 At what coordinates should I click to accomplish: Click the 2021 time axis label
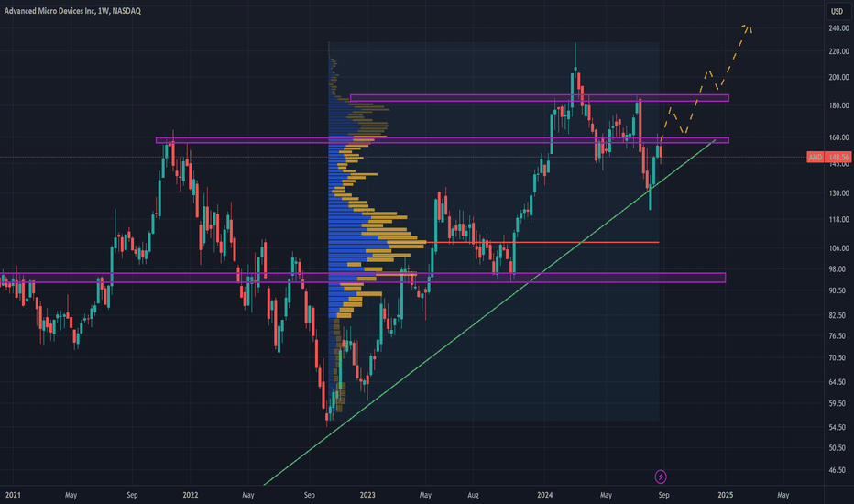(13, 495)
